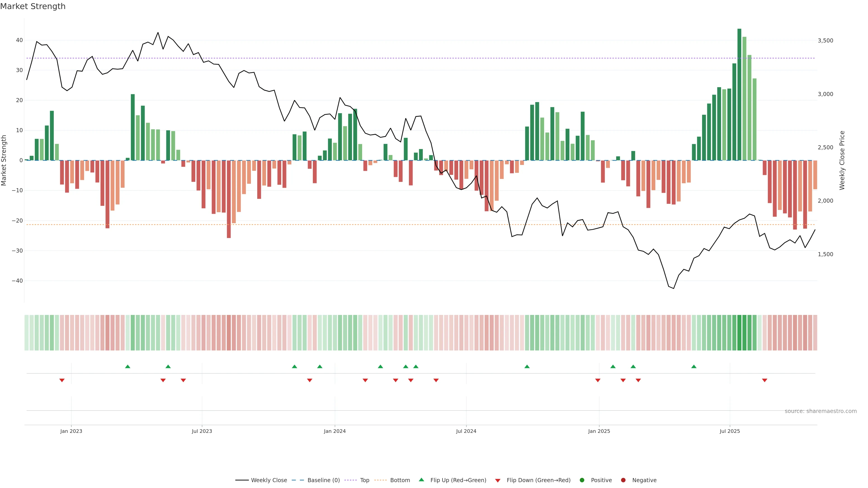Click the lone Flip Up triangle after Jul 2024
This screenshot has height=488, width=868.
point(527,366)
